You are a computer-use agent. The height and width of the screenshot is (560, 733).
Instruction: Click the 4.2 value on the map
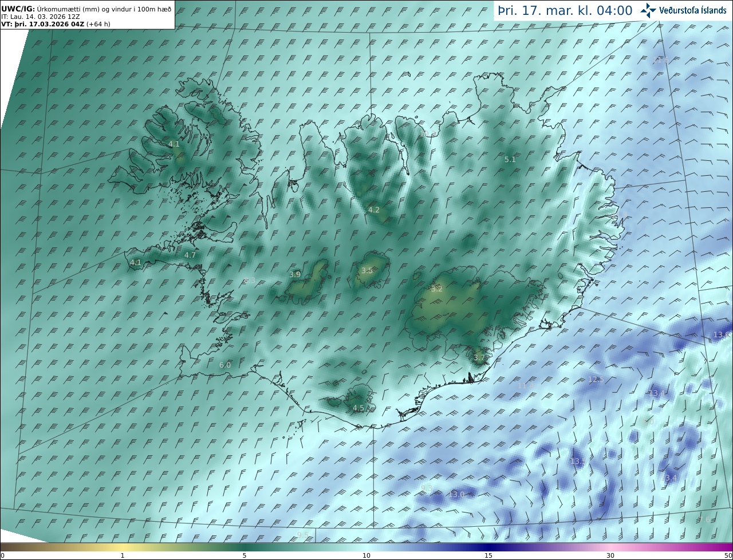tap(373, 210)
